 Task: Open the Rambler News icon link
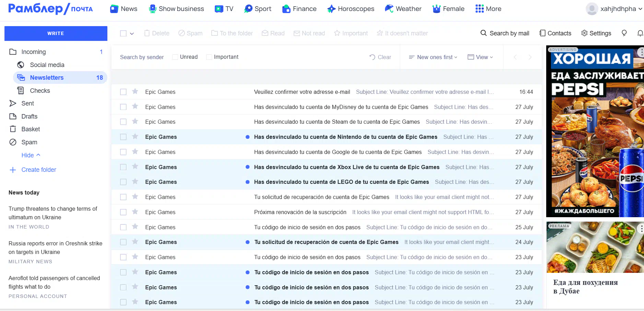click(x=114, y=9)
